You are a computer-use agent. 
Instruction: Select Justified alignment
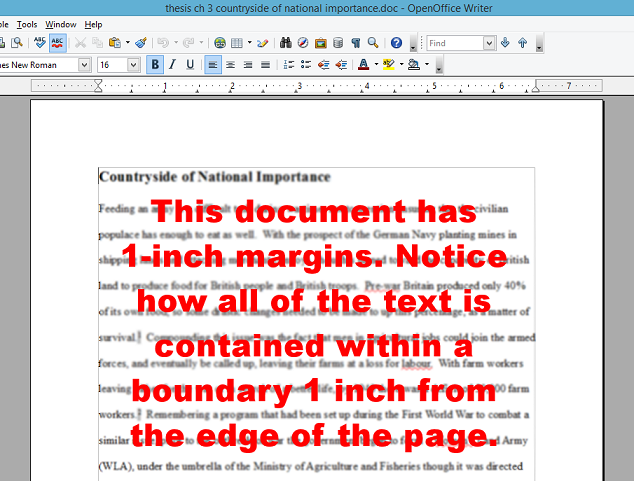[265, 65]
